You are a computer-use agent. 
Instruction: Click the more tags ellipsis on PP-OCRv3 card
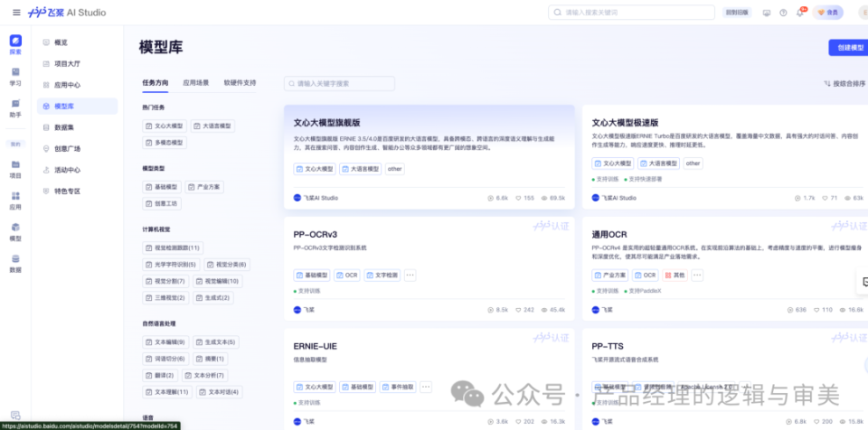point(410,275)
